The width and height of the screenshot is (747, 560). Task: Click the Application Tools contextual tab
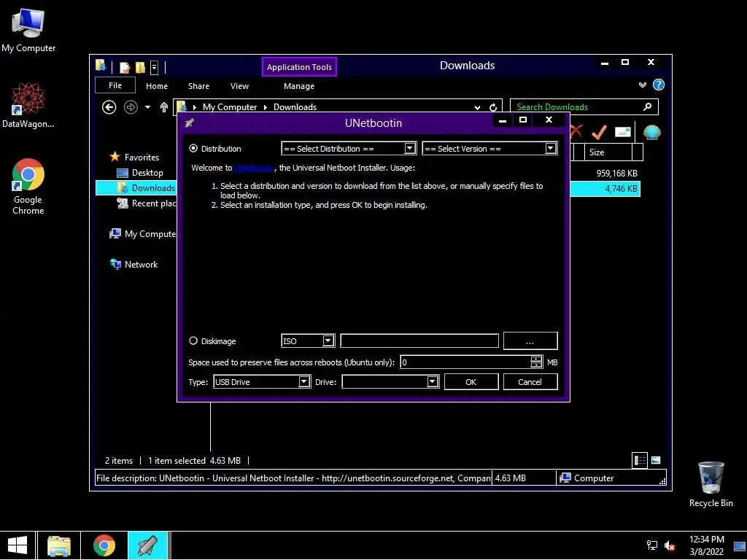[299, 67]
